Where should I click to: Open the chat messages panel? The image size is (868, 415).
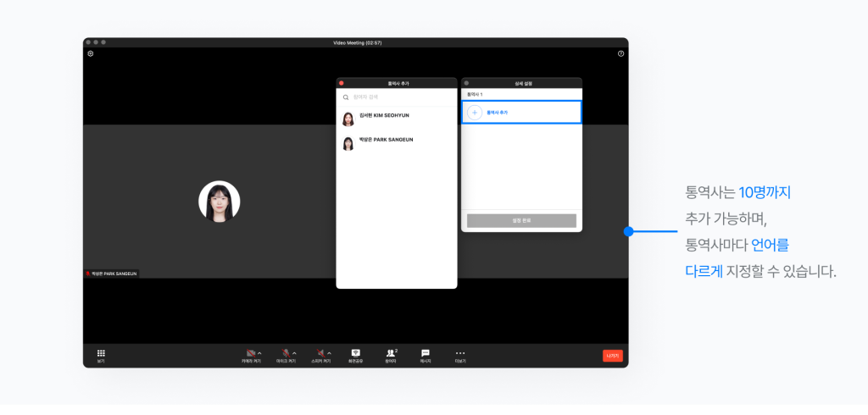pos(426,354)
